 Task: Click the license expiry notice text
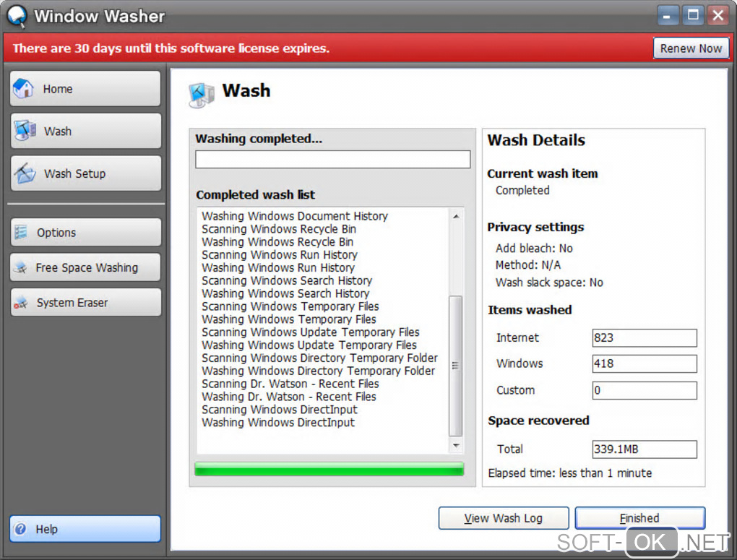click(171, 48)
